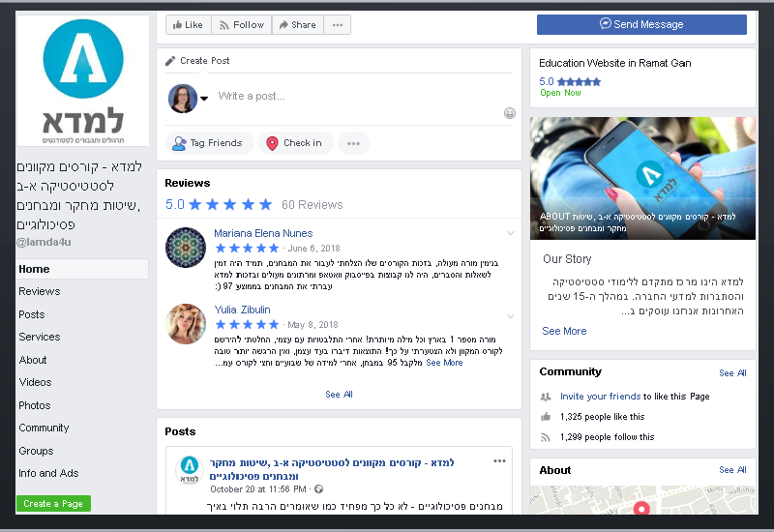
Task: Click Mariana Elena Nunes avatar thumbnail
Action: 186,248
